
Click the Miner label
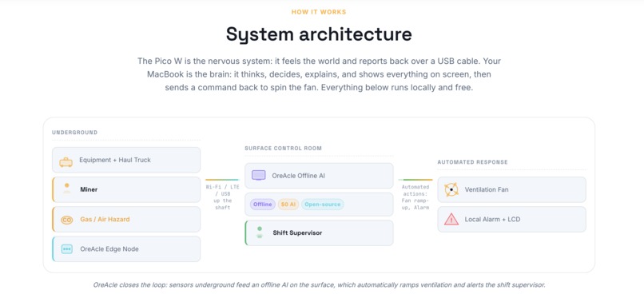click(x=89, y=189)
